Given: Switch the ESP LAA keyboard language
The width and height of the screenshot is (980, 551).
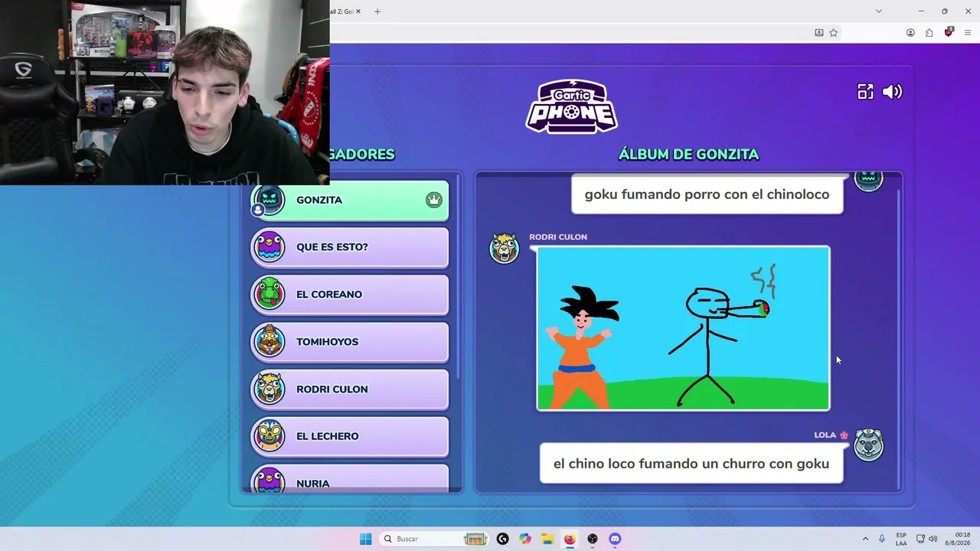Looking at the screenshot, I should (x=901, y=539).
